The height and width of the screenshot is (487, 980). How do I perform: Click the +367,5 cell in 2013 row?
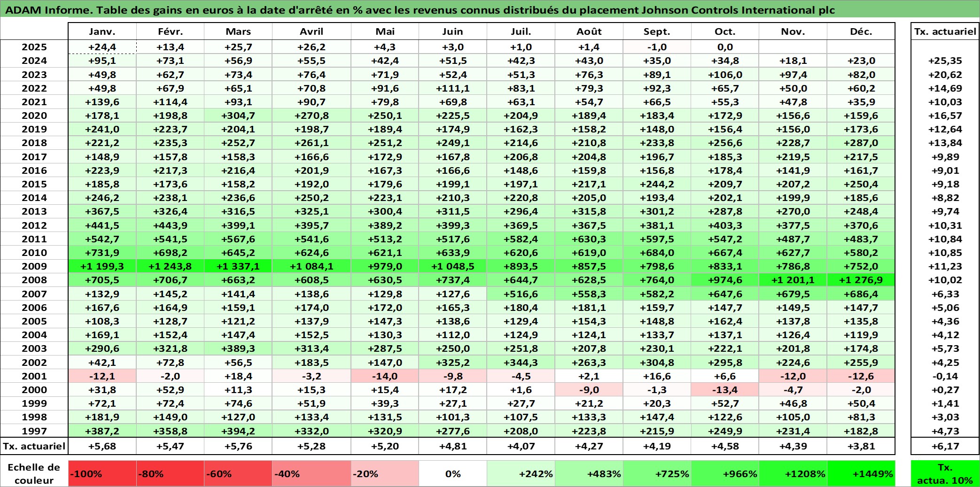point(102,211)
